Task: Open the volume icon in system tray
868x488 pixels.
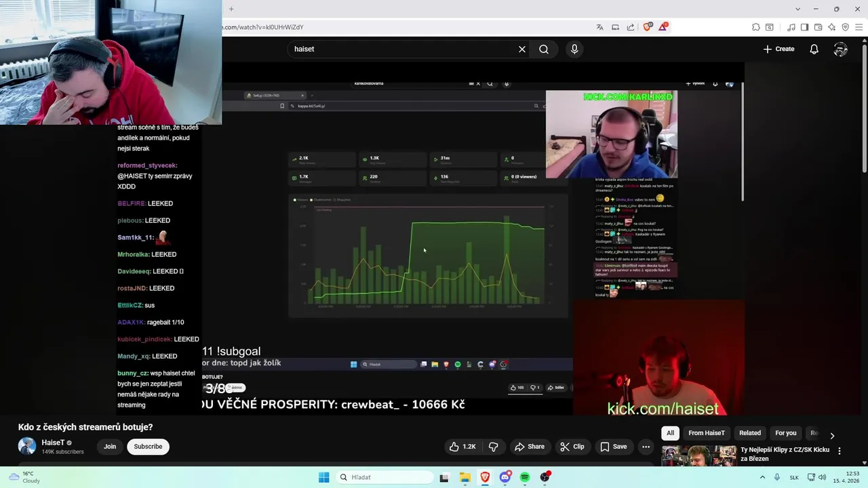Action: pos(822,477)
